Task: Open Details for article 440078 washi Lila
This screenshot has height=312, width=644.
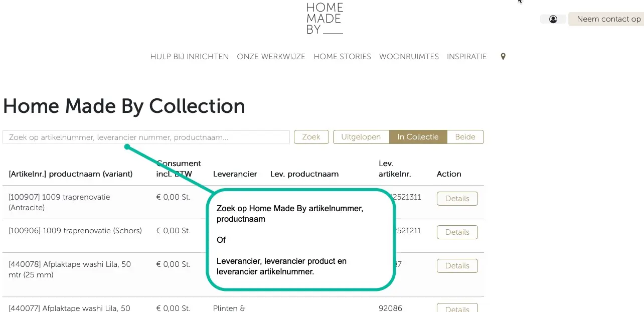Action: point(457,266)
